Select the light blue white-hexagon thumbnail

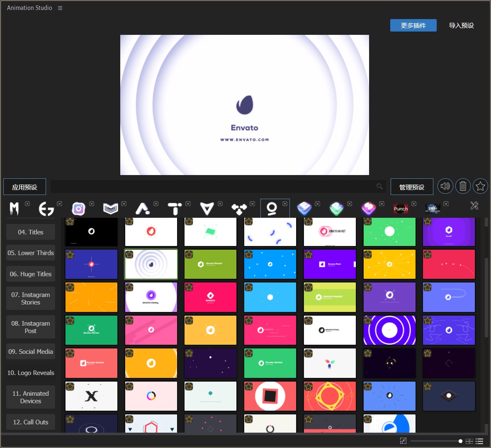(x=270, y=297)
